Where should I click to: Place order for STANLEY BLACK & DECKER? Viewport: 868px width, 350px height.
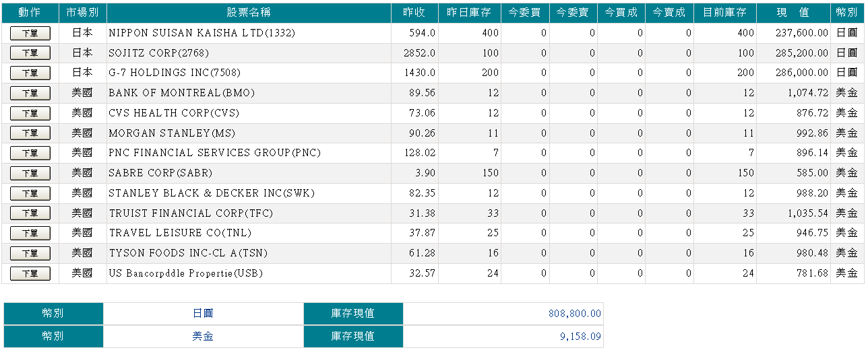click(x=30, y=193)
